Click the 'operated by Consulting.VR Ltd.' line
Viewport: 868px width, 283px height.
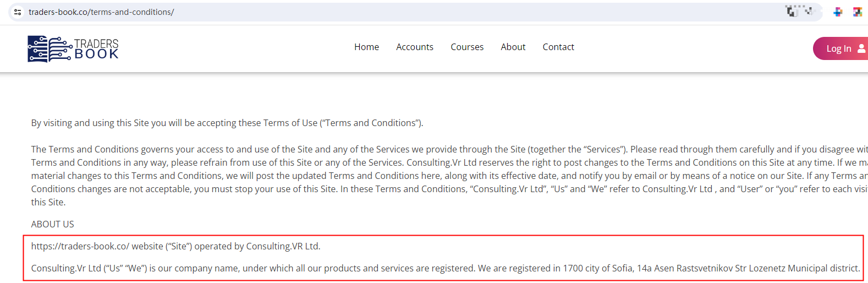(175, 247)
